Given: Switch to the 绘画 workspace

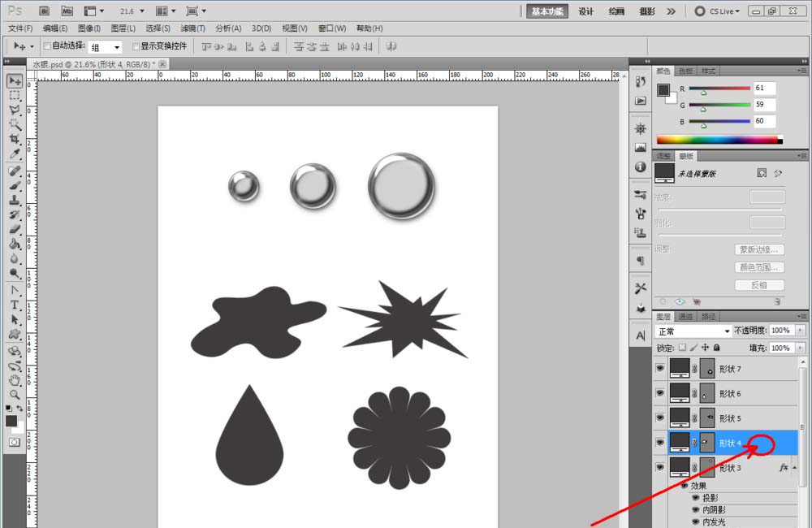Looking at the screenshot, I should [616, 11].
